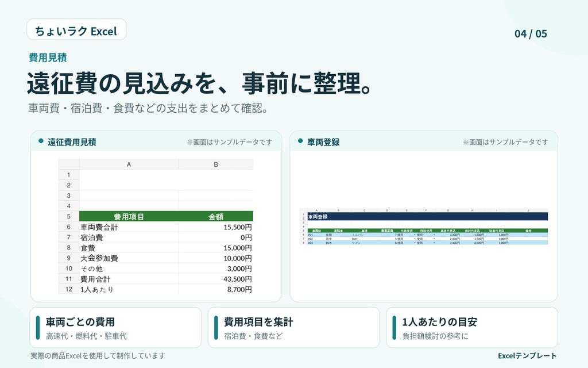Click the 負担額検討の参考に caption
588x368 pixels.
click(435, 336)
